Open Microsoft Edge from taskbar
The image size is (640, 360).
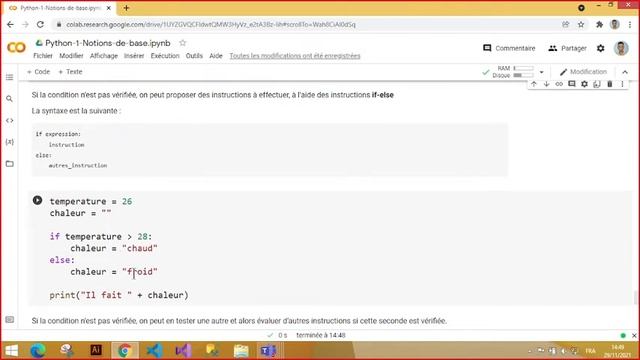point(38,351)
